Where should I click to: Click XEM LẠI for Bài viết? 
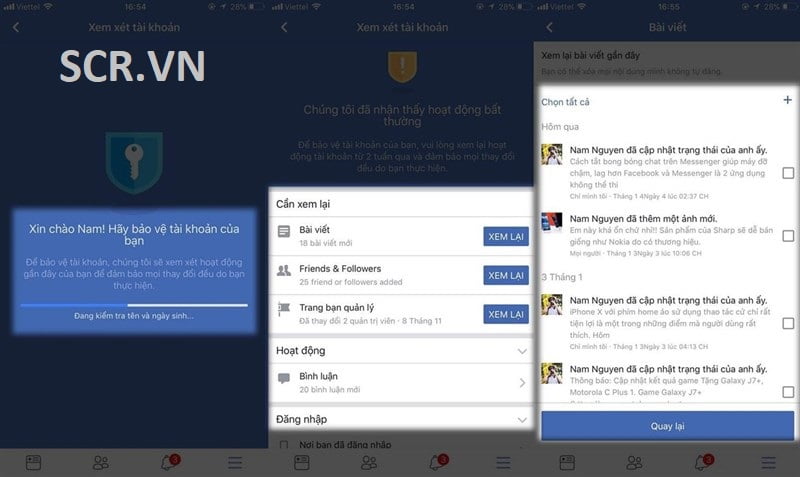tap(506, 237)
